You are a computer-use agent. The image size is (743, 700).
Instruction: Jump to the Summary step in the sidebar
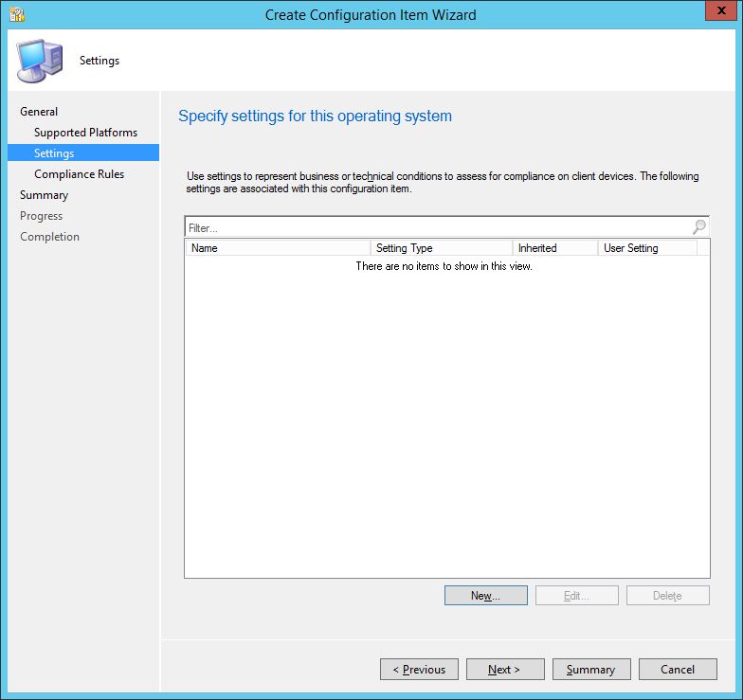[x=44, y=195]
